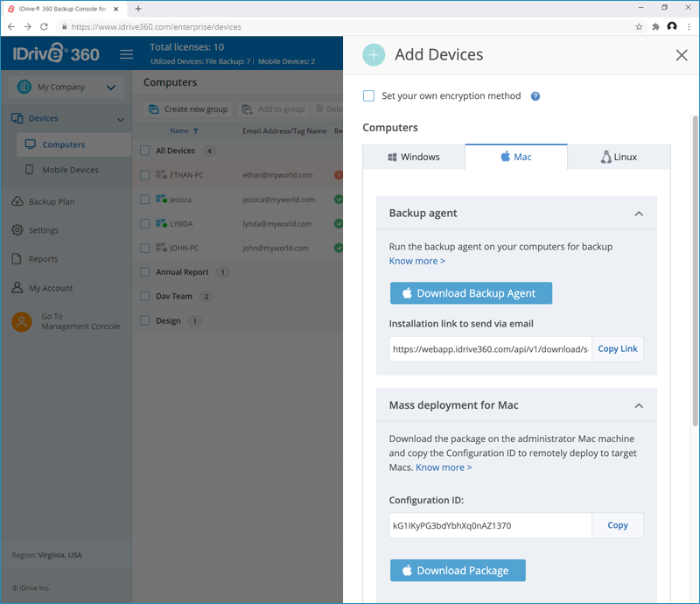700x604 pixels.
Task: Click the Computers monitor icon
Action: click(x=31, y=144)
